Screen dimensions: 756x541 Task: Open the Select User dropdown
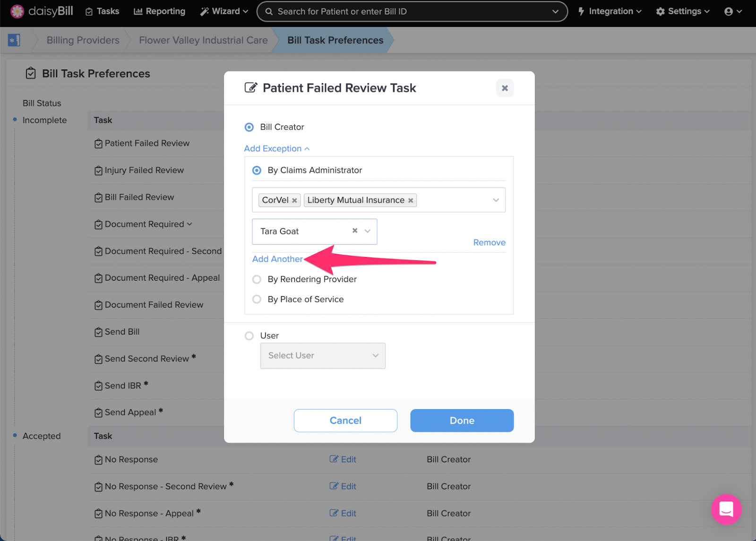tap(323, 356)
